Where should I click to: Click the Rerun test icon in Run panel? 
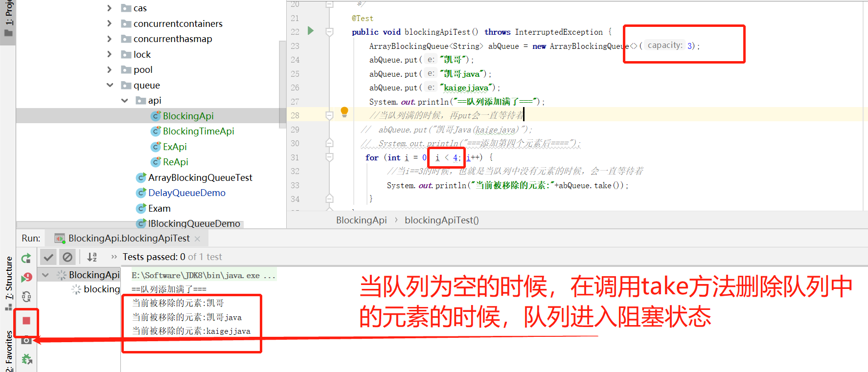pyautogui.click(x=26, y=258)
